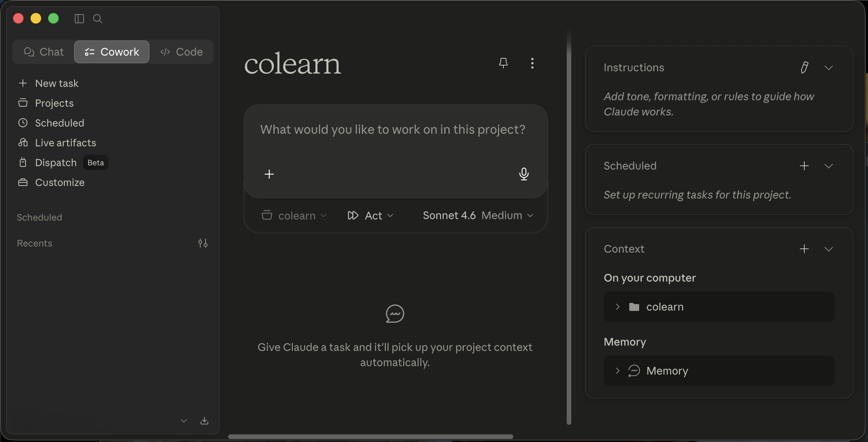Open the Sonnet 4.6 Medium model dropdown
868x442 pixels.
click(x=478, y=216)
